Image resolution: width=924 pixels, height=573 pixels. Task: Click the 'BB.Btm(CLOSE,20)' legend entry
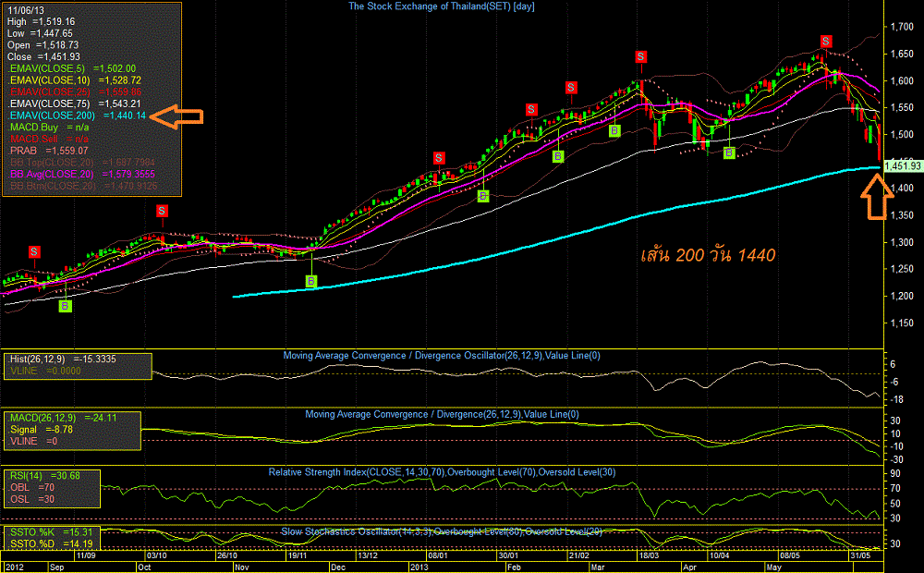click(84, 187)
